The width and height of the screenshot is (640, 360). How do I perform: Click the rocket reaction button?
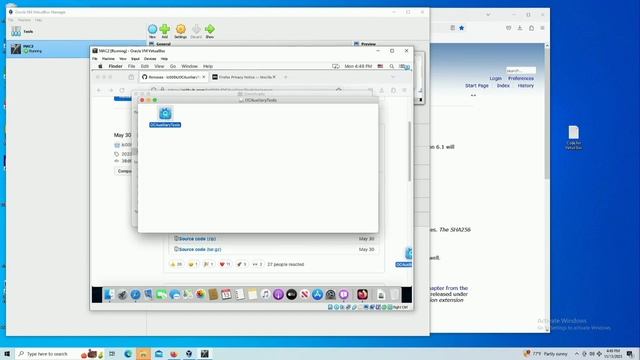point(241,264)
